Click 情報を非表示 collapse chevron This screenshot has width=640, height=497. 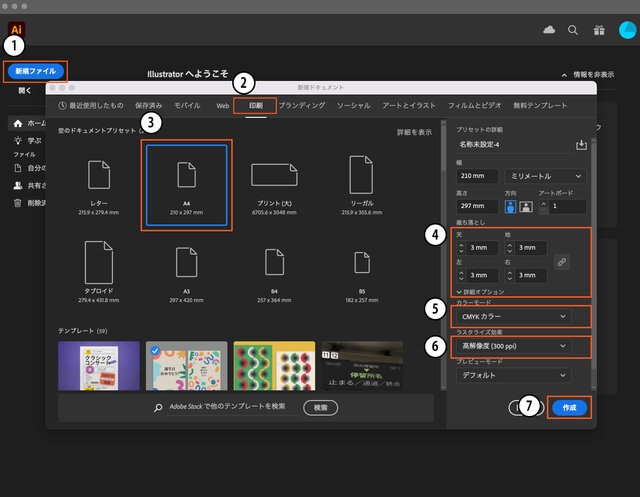564,75
